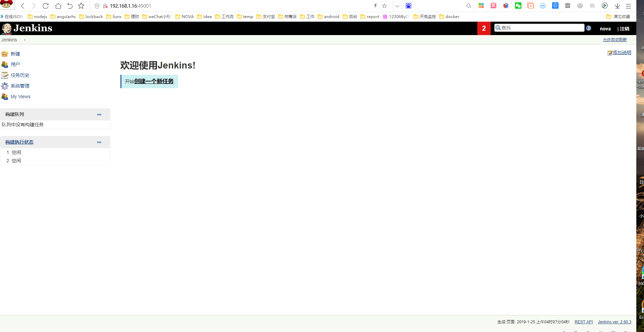
Task: Open the REST API footer link
Action: tap(584, 322)
